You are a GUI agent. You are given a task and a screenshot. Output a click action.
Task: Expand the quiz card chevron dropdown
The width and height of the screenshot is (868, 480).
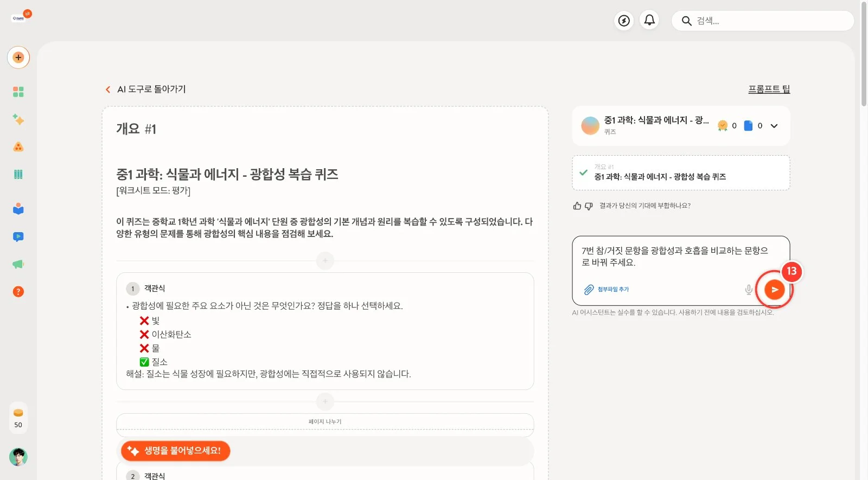[774, 126]
